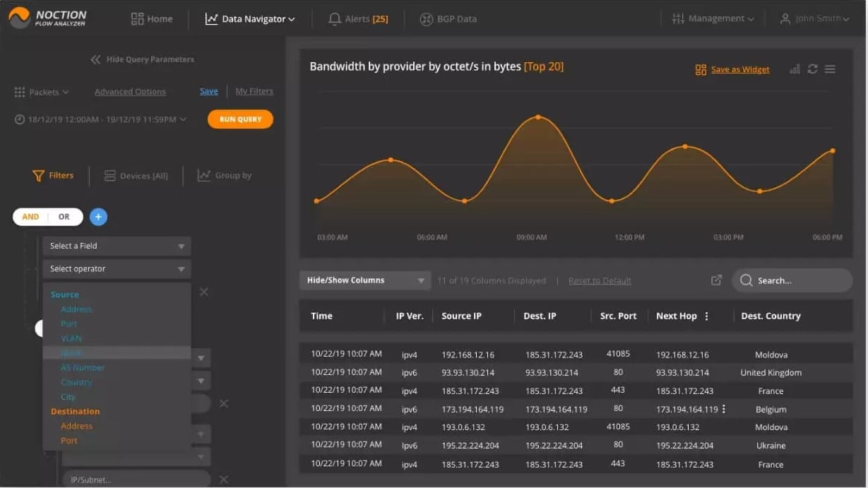Expand the Data Navigator menu

[250, 19]
